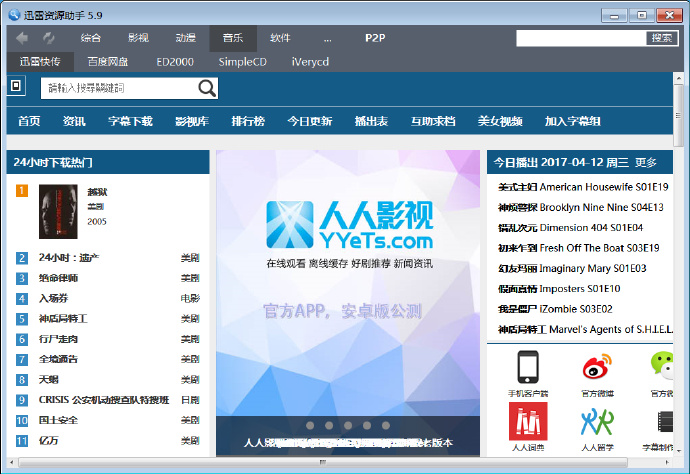
Task: Open the 手机客户端 phone icon
Action: click(528, 367)
